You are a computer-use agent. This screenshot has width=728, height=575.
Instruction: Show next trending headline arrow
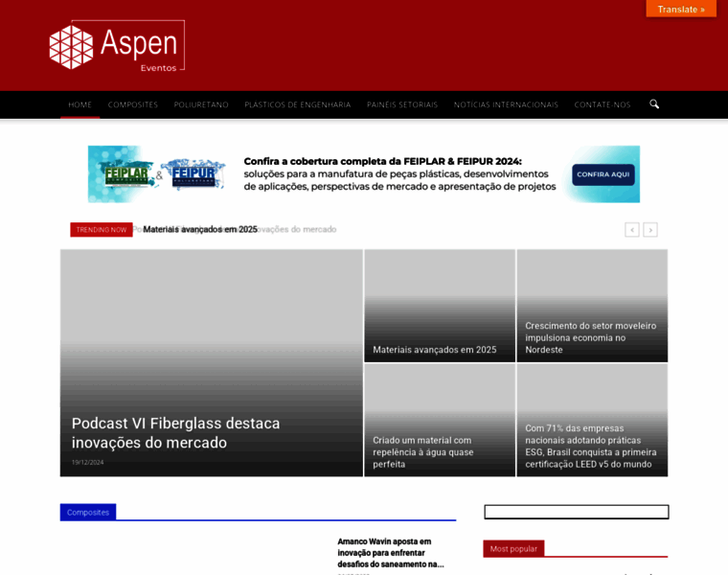650,229
